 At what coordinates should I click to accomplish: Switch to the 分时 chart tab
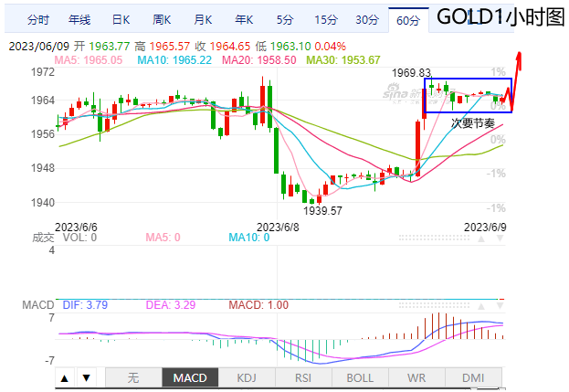(x=38, y=19)
